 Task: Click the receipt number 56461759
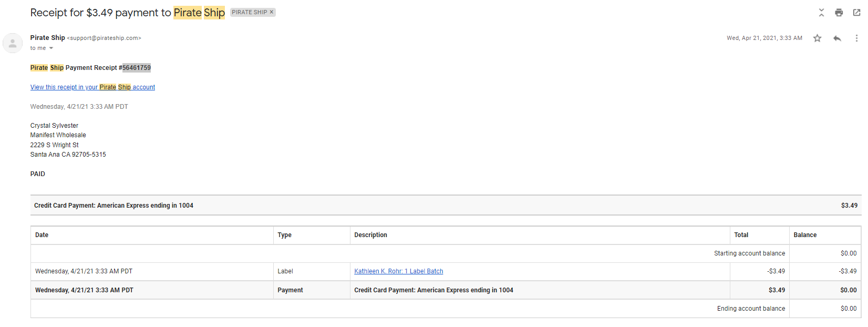coord(137,68)
